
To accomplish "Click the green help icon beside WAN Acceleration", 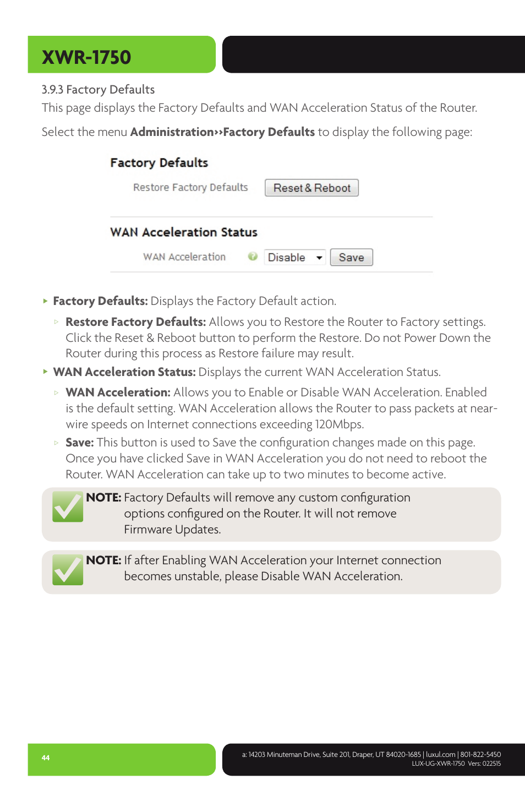I will 253,257.
